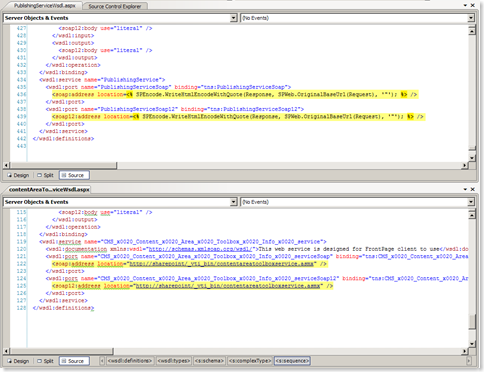
Task: Select the <wsdl:definitions> breadcrumb tag
Action: (130, 361)
